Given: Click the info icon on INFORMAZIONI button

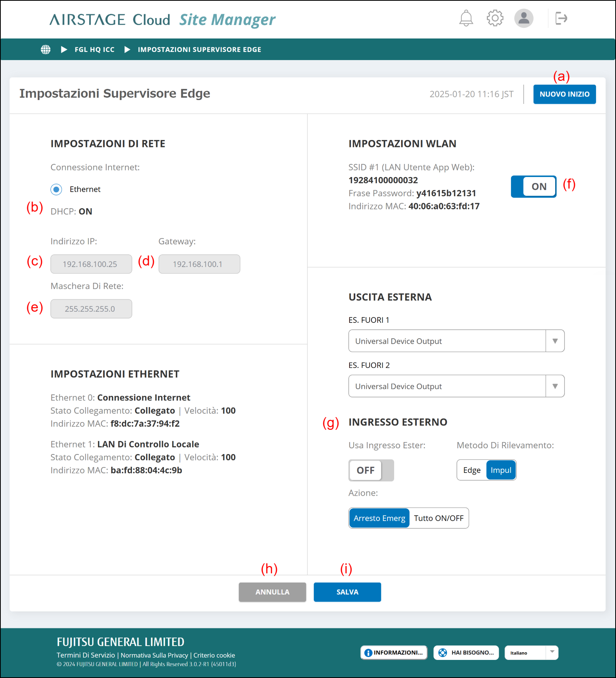Looking at the screenshot, I should pyautogui.click(x=368, y=652).
